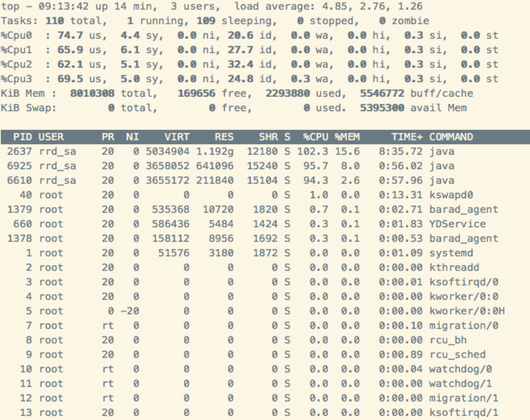The height and width of the screenshot is (420, 530).
Task: Click the %Cpu0 usage line
Action: [249, 35]
